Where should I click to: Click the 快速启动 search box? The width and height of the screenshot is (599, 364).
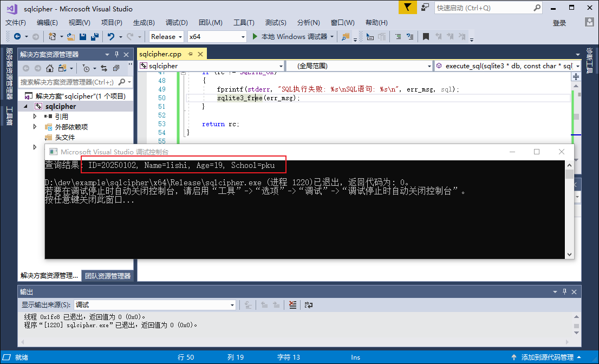pyautogui.click(x=484, y=8)
